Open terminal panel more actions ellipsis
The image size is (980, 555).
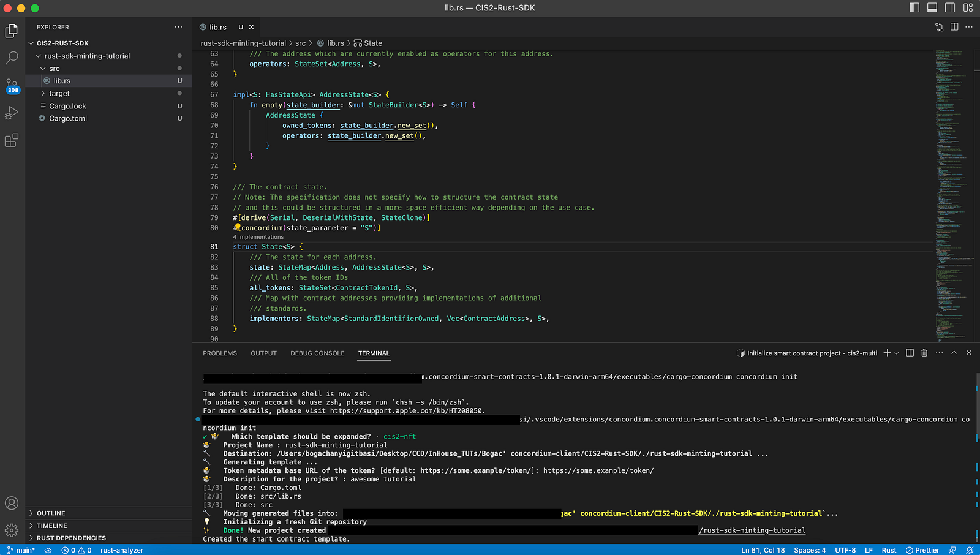click(940, 353)
